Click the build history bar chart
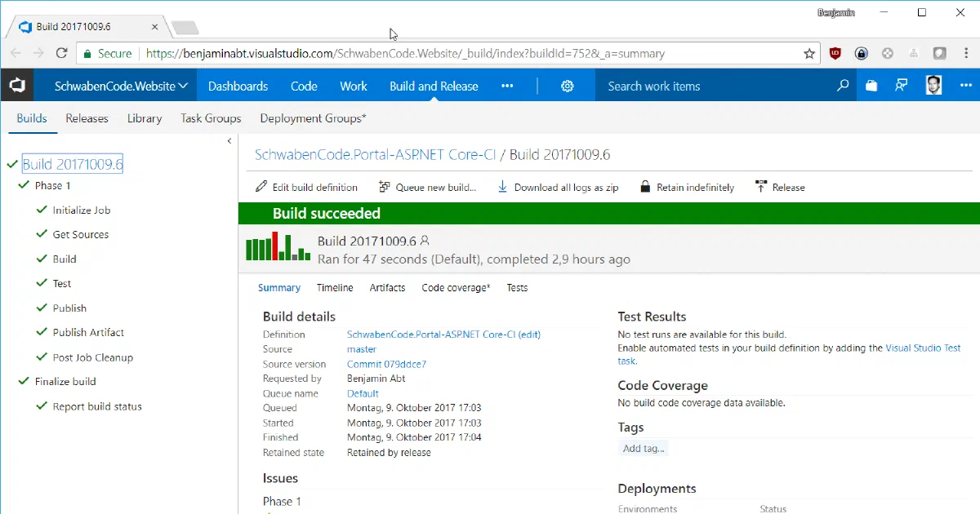Screen dimensions: 980x514 [278, 246]
